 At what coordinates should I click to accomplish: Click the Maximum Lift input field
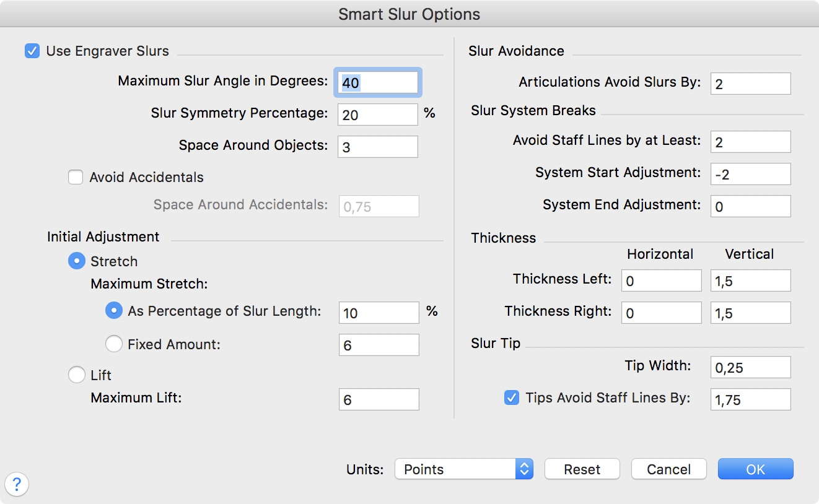click(379, 399)
